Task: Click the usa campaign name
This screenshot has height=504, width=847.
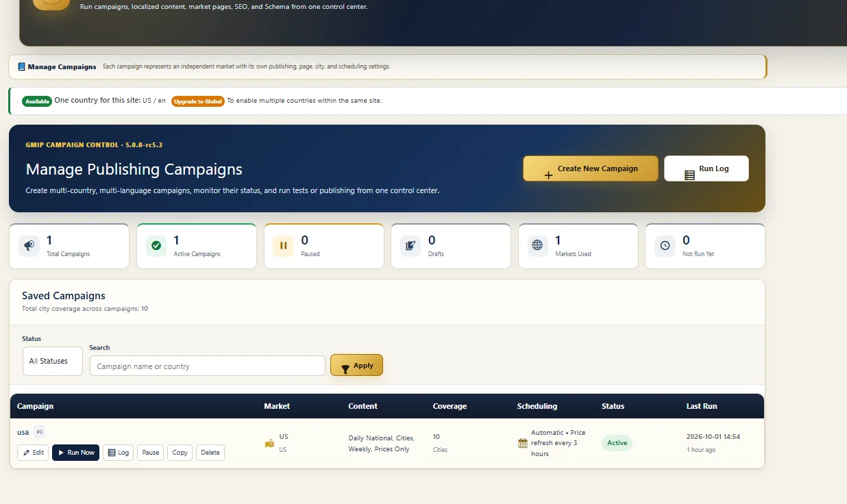Action: tap(23, 432)
